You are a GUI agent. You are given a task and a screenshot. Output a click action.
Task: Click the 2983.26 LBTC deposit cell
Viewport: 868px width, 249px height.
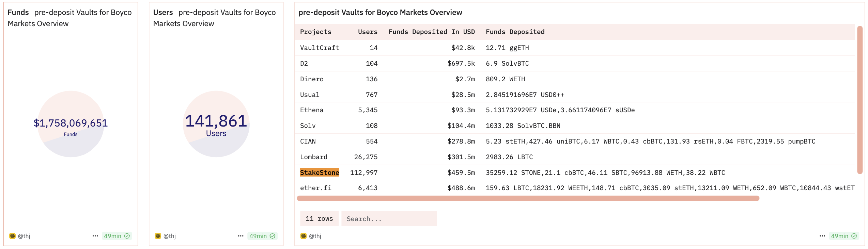509,157
